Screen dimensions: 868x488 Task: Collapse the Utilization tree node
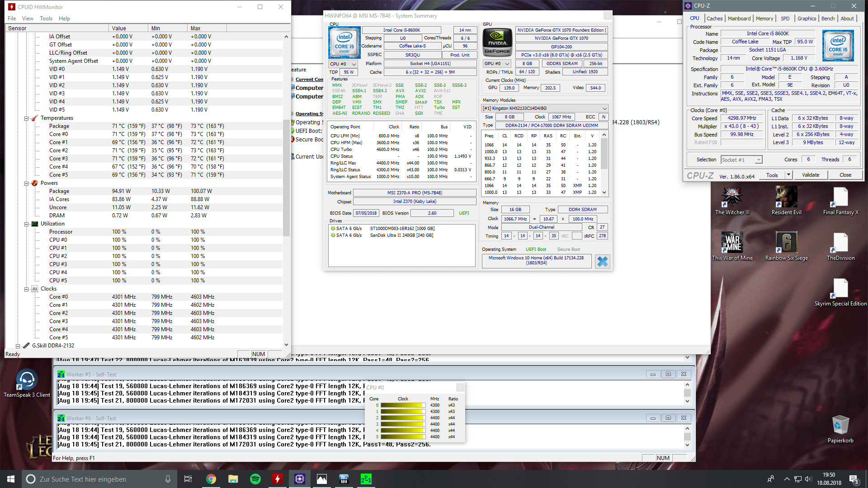pyautogui.click(x=26, y=224)
